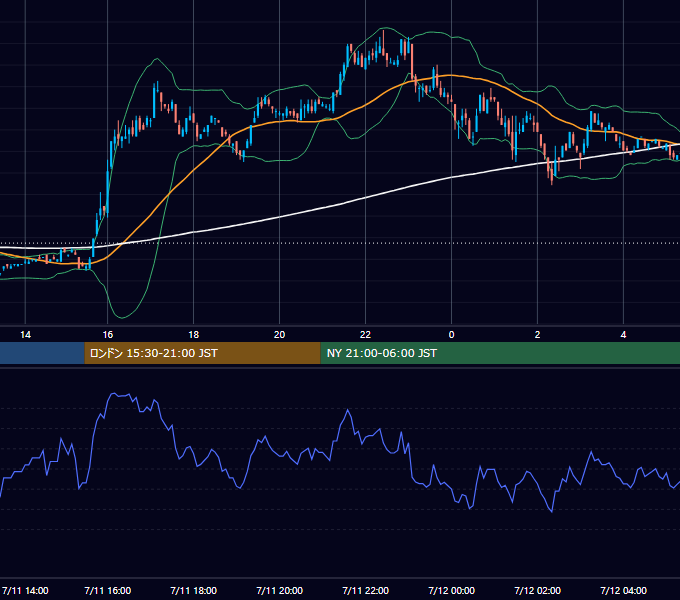Click the 0 hour axis label
680x600 pixels.
coord(451,335)
